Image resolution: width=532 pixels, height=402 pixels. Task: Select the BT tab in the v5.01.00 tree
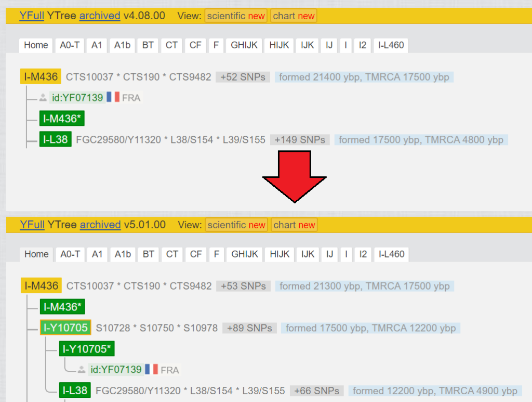click(x=149, y=254)
